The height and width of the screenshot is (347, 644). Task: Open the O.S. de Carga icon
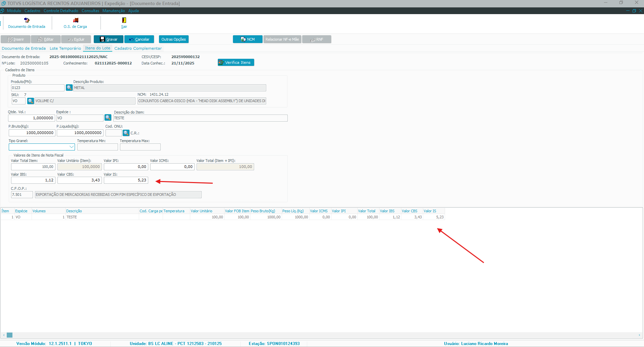click(x=75, y=23)
